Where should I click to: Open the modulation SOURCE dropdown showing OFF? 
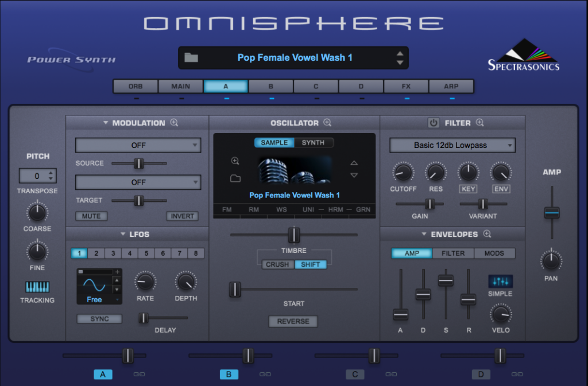138,145
